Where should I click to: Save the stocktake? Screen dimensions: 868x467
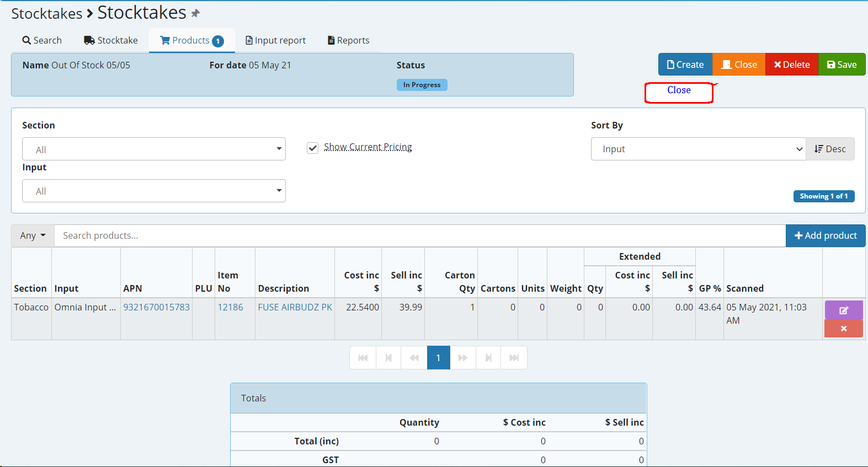click(842, 65)
